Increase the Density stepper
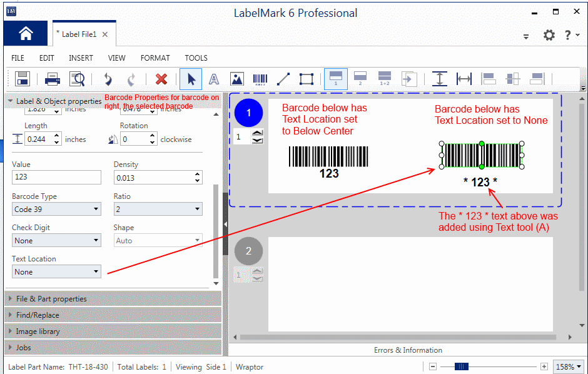Viewport: 588px width, 374px height. [198, 174]
